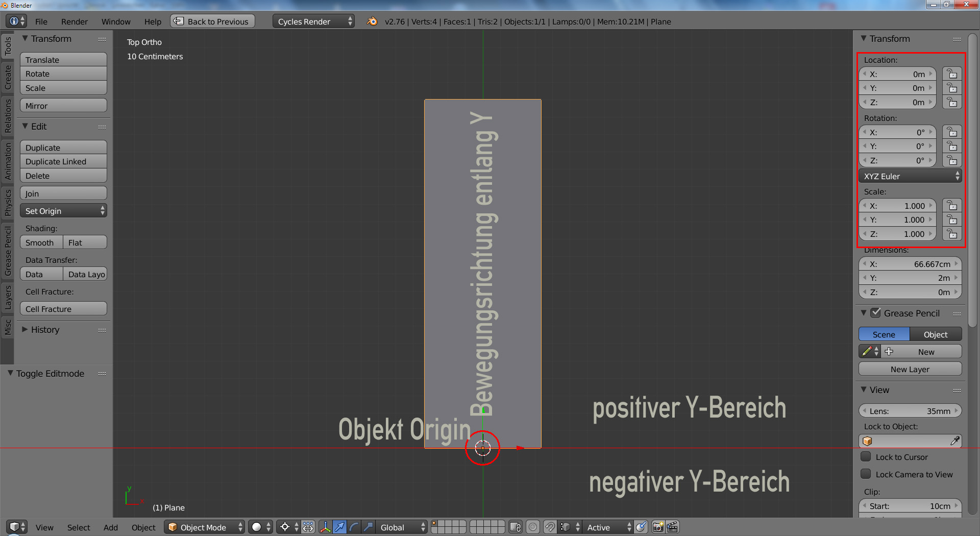980x536 pixels.
Task: Open the Object Mode dropdown
Action: click(205, 527)
